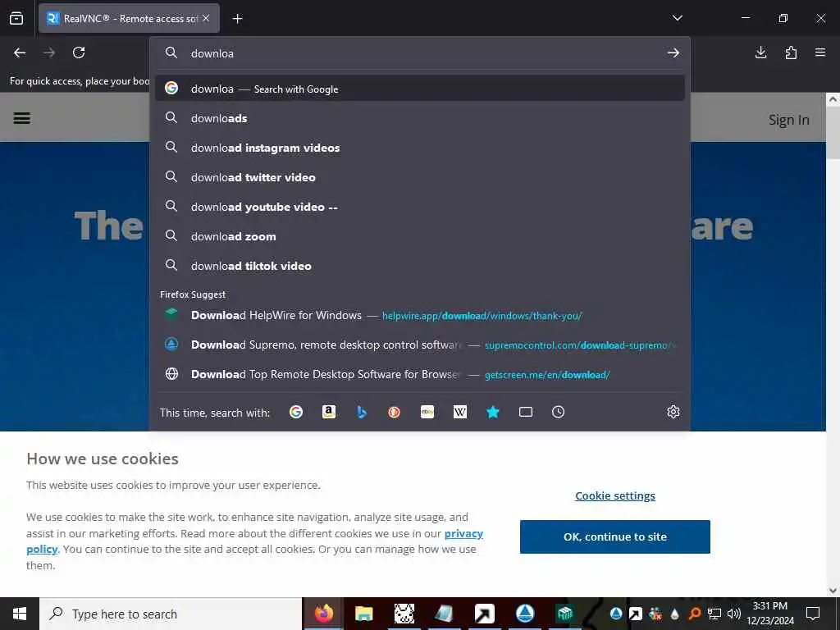This screenshot has width=840, height=630.
Task: Search this time with Amazon icon
Action: [329, 412]
